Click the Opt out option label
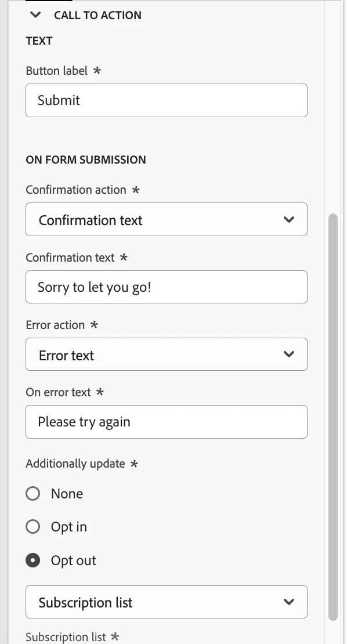This screenshot has width=347, height=644. click(73, 560)
